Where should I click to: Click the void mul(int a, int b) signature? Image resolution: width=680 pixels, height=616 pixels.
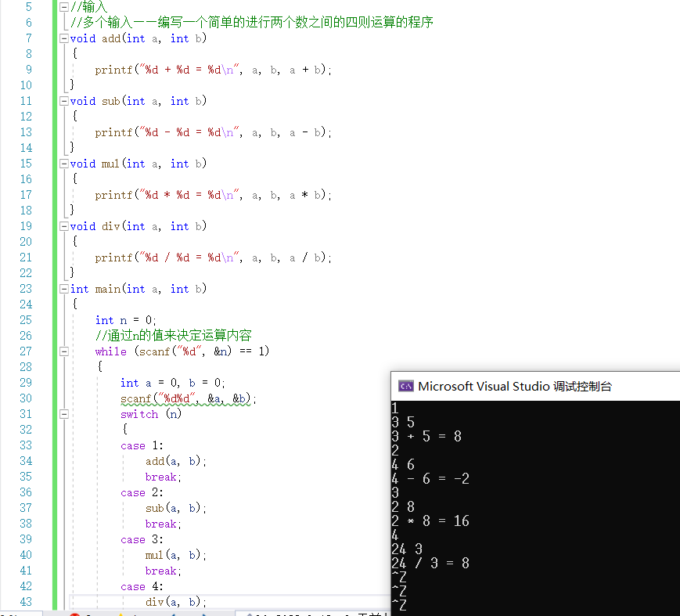[x=139, y=164]
